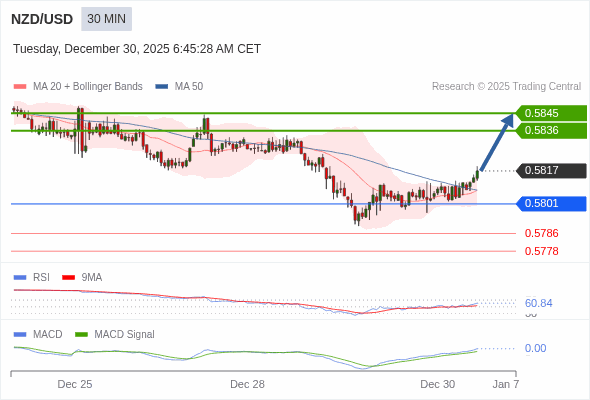
Task: Click the NZD/USD pair title
Action: click(42, 19)
